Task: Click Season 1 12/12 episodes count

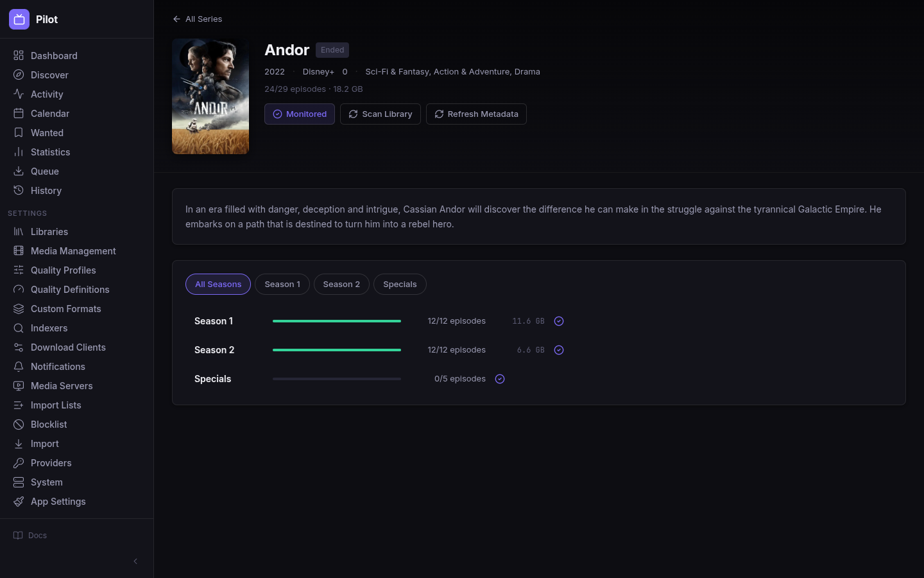Action: tap(457, 321)
